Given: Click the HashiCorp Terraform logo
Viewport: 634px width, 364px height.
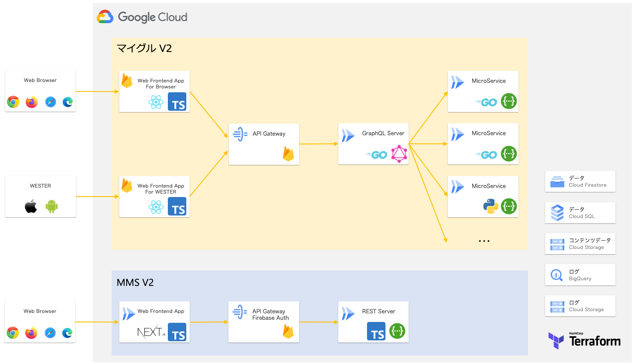Looking at the screenshot, I should tap(584, 340).
